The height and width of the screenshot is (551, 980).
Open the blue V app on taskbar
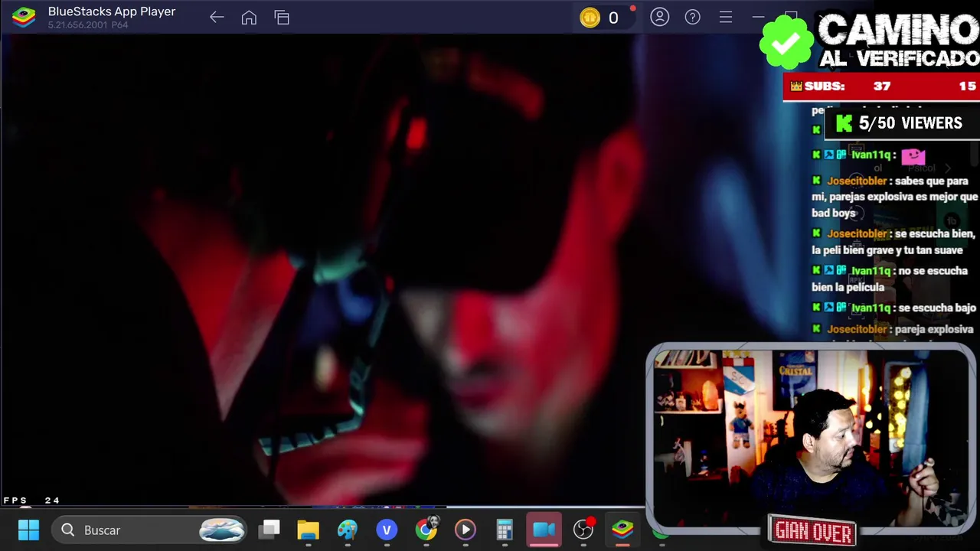click(387, 530)
